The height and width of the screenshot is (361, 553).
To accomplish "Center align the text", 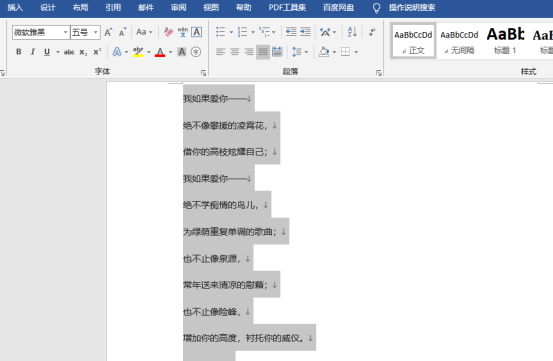I will click(x=235, y=52).
